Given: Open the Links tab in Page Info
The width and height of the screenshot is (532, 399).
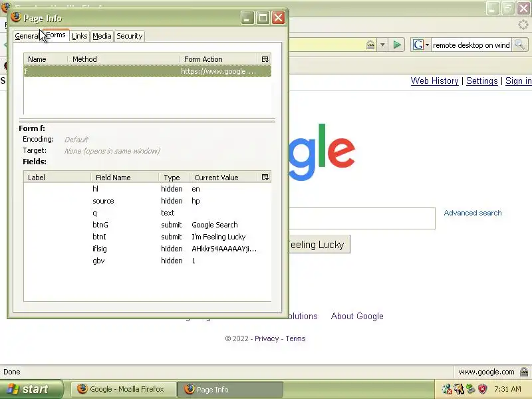Looking at the screenshot, I should tap(80, 36).
